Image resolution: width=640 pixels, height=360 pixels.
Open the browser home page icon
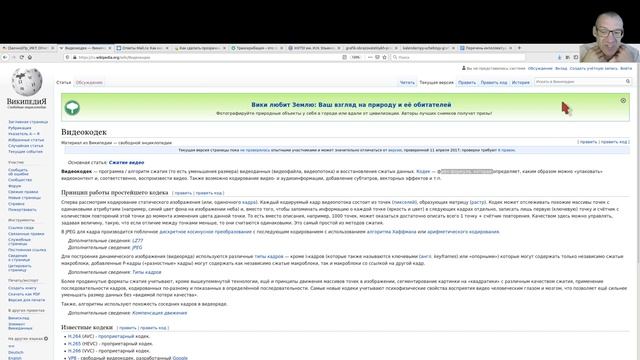pyautogui.click(x=30, y=58)
